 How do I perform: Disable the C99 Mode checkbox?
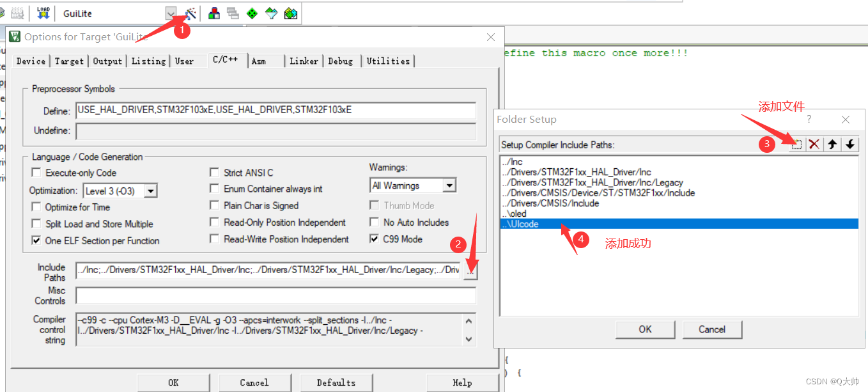point(374,239)
